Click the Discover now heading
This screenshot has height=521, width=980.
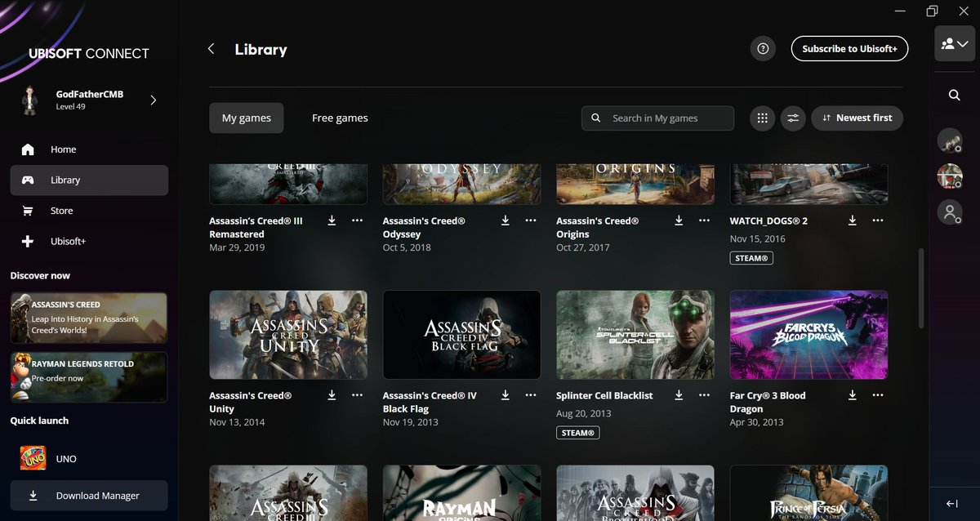[x=40, y=275]
